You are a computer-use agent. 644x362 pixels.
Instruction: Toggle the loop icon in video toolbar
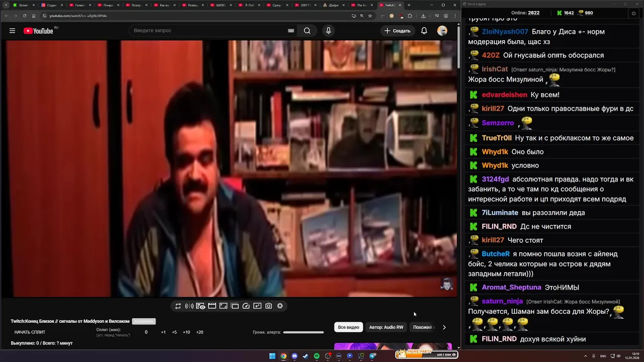coord(178,306)
